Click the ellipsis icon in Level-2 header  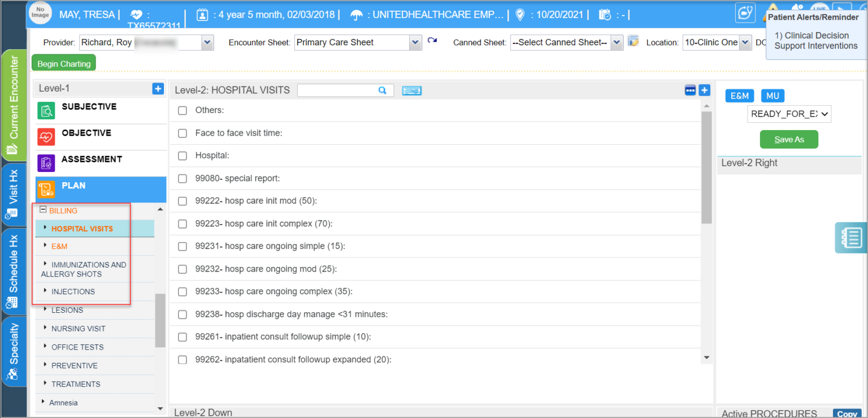pyautogui.click(x=690, y=89)
